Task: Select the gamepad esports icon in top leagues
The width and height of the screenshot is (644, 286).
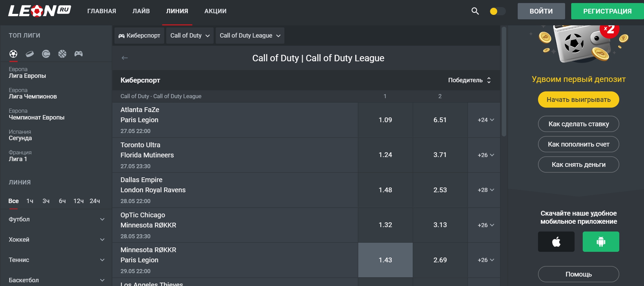Action: 79,54
